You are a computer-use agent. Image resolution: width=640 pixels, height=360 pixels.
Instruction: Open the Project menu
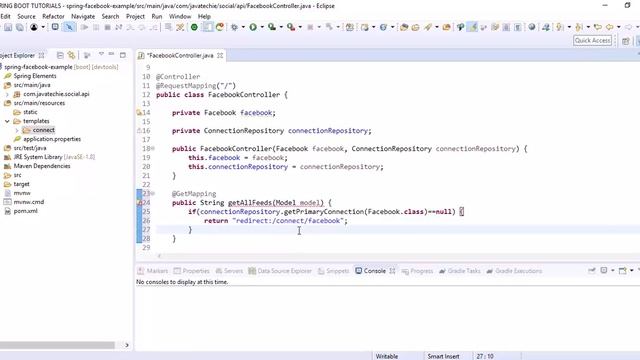click(135, 16)
